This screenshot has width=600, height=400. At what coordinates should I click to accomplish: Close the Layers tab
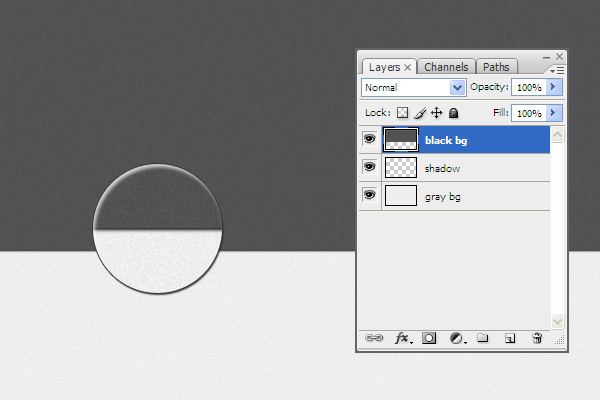coord(408,68)
